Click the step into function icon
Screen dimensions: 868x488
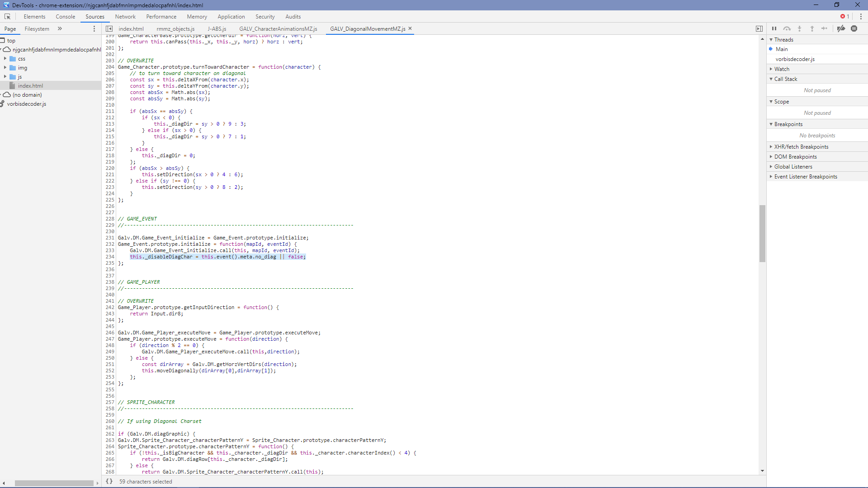click(799, 28)
